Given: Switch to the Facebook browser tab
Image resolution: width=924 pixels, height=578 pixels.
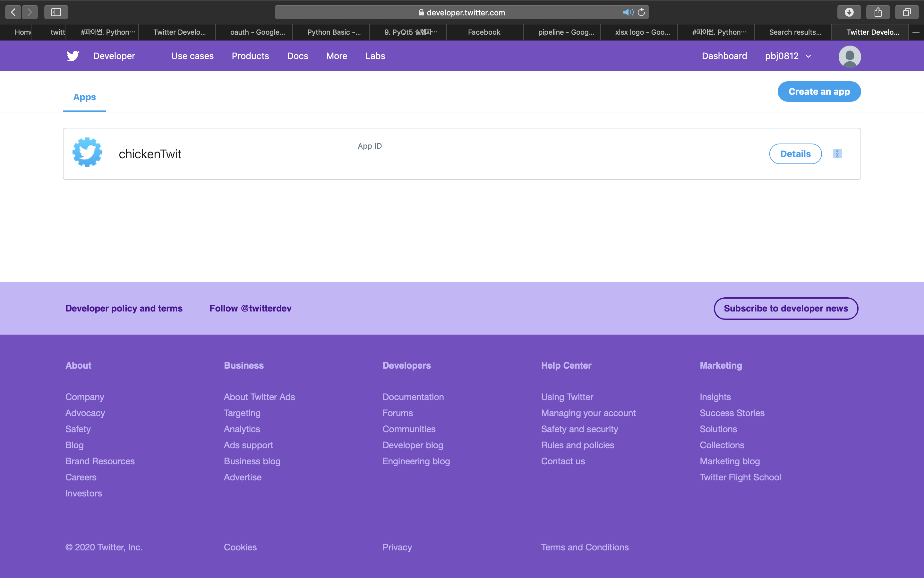Looking at the screenshot, I should click(484, 32).
